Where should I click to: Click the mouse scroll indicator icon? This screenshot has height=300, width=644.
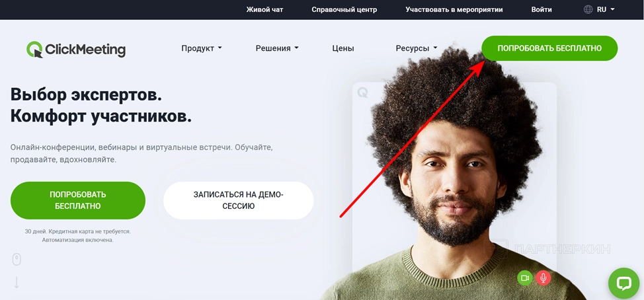click(17, 260)
